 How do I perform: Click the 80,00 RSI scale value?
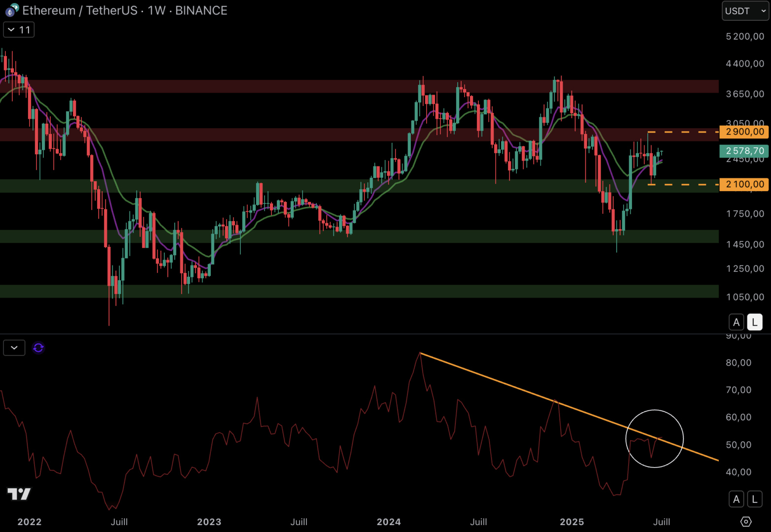click(738, 363)
